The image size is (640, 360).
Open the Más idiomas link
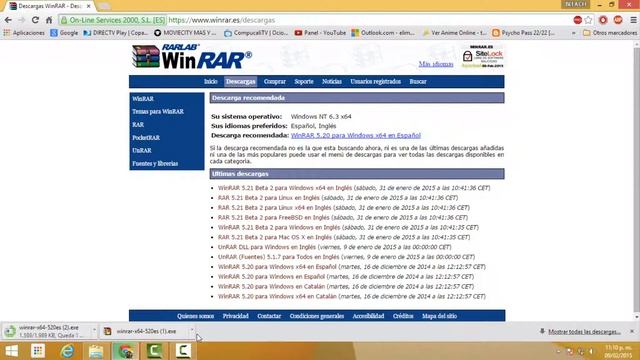(436, 64)
